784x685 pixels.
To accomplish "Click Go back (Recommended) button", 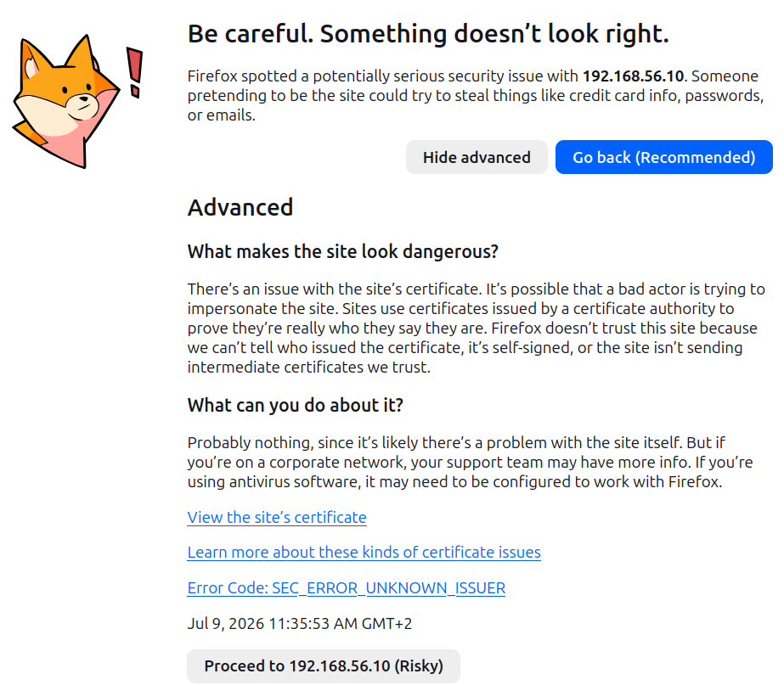I will click(663, 157).
